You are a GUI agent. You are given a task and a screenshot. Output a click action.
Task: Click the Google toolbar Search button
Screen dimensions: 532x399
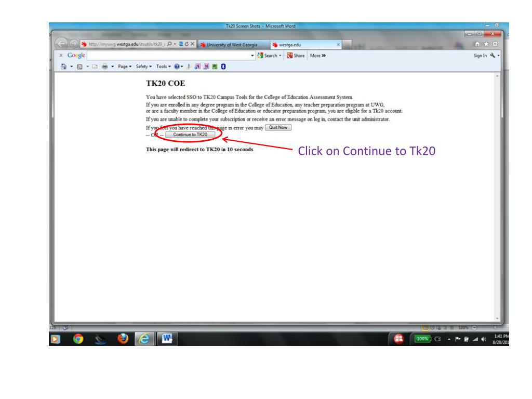268,56
